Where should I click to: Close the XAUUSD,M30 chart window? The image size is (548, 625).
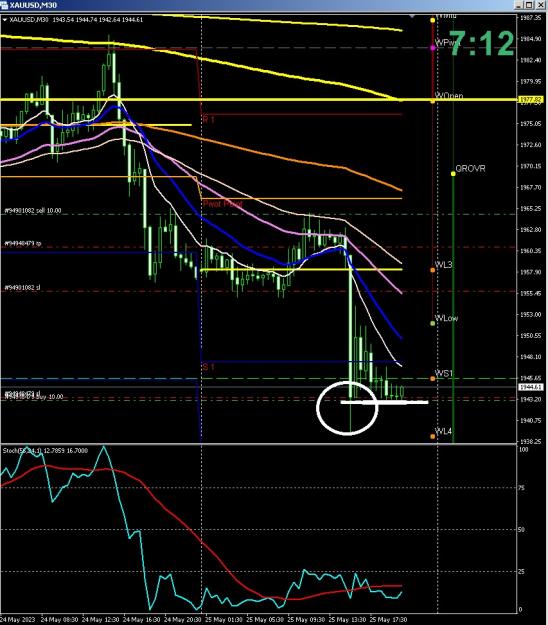[540, 5]
